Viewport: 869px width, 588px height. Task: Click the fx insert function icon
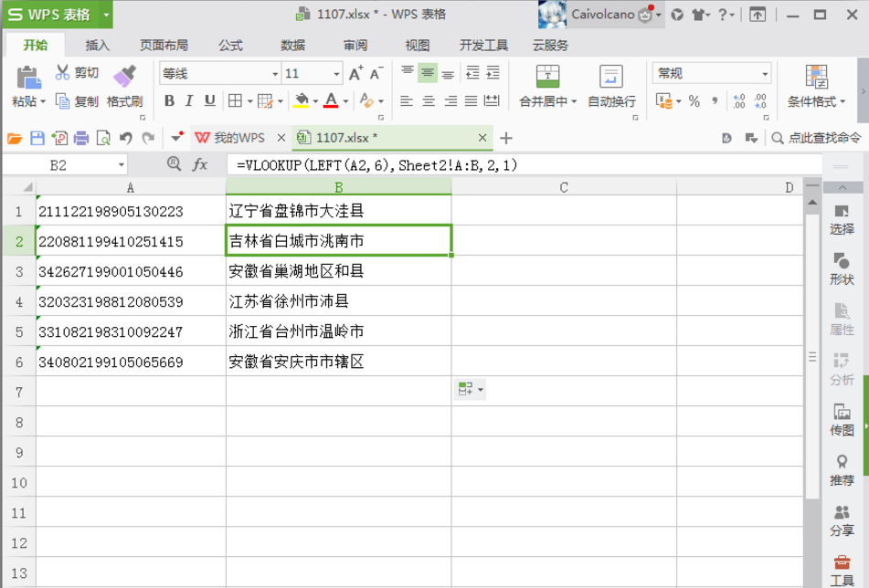tap(200, 164)
